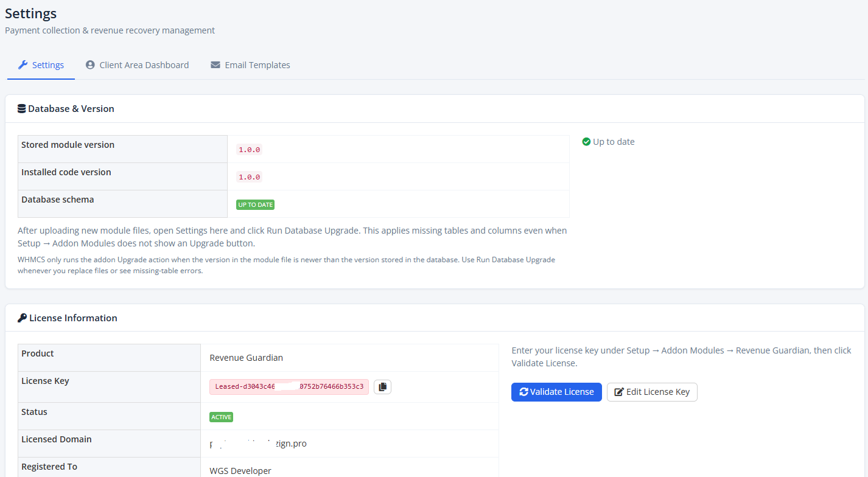Screen dimensions: 868x477
Task: Click the Product row label
Action: (38, 353)
